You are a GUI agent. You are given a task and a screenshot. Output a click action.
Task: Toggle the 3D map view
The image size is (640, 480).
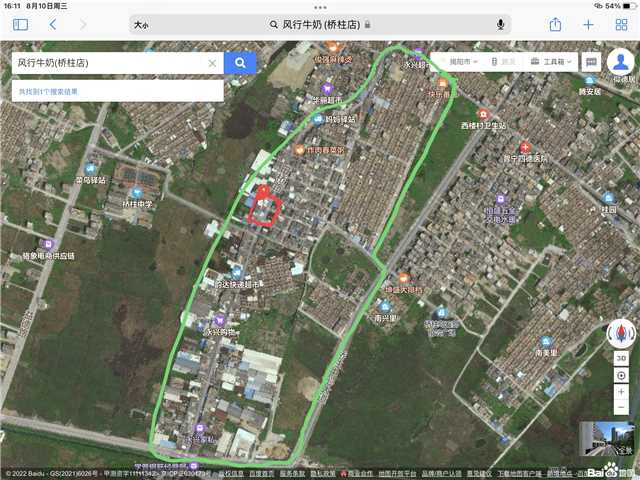[621, 357]
